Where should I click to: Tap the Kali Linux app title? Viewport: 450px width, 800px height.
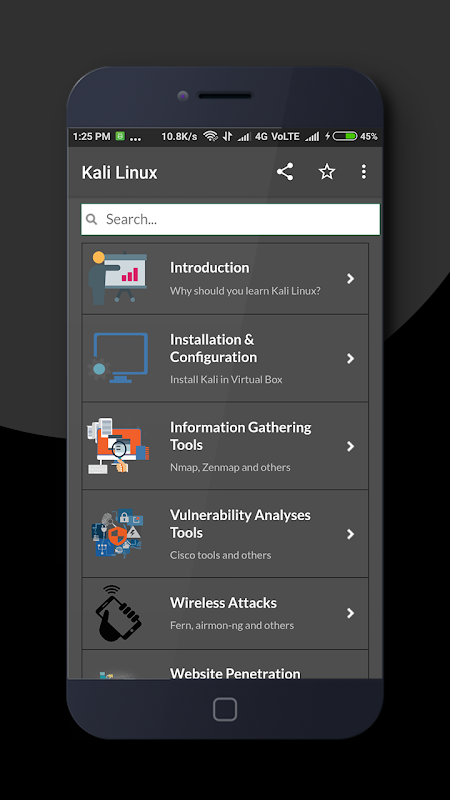pos(119,172)
